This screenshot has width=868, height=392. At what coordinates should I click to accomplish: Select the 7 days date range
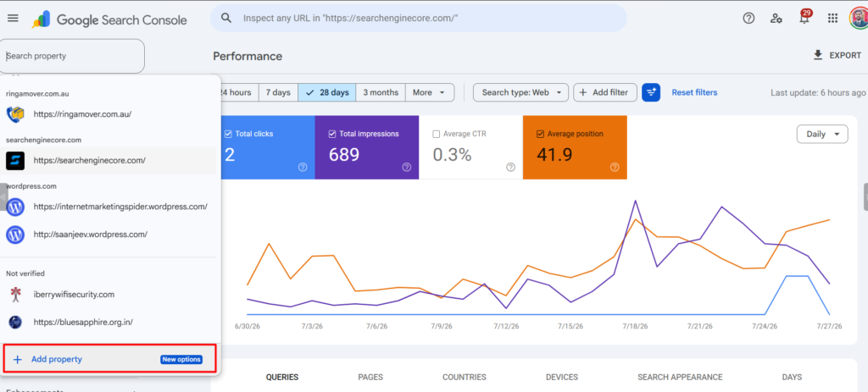click(x=278, y=92)
